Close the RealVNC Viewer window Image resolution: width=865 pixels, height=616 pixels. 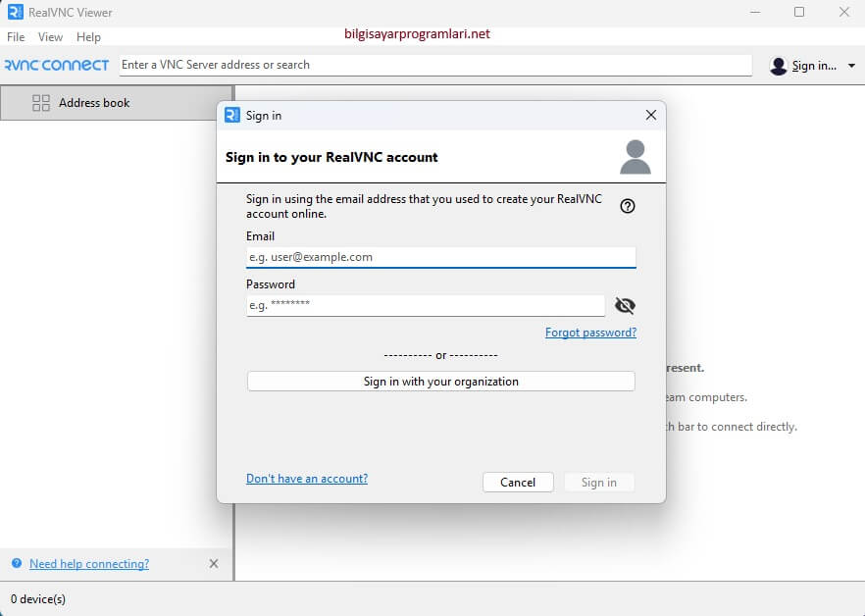tap(844, 12)
